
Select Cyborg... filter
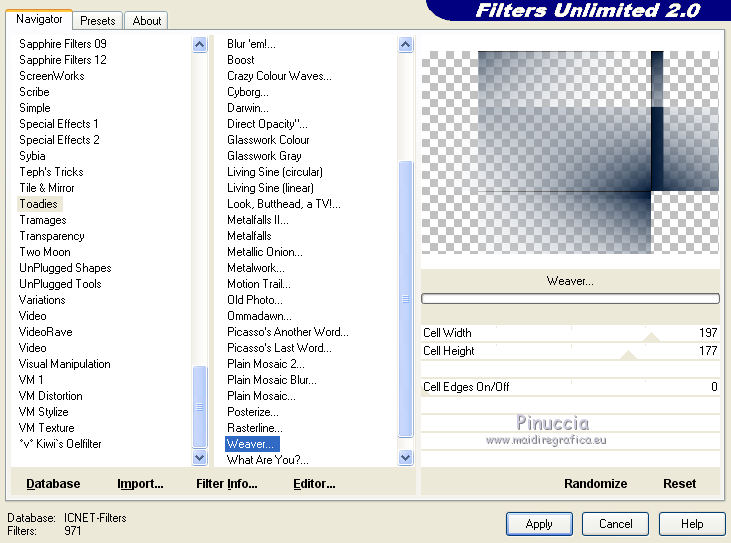tap(248, 92)
